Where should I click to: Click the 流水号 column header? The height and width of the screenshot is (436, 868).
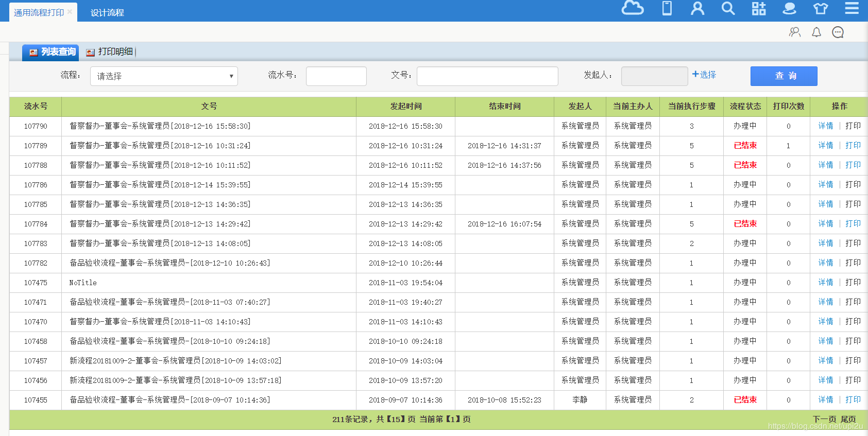click(x=36, y=107)
